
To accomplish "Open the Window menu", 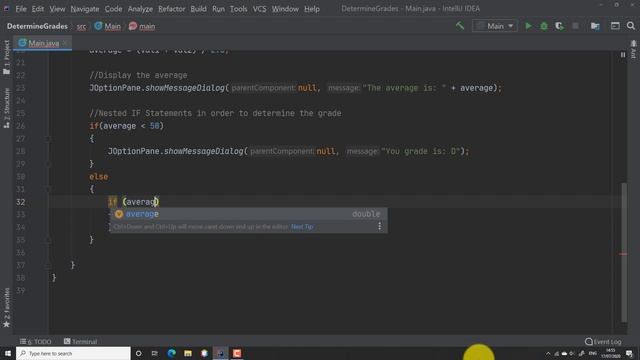I will click(285, 9).
